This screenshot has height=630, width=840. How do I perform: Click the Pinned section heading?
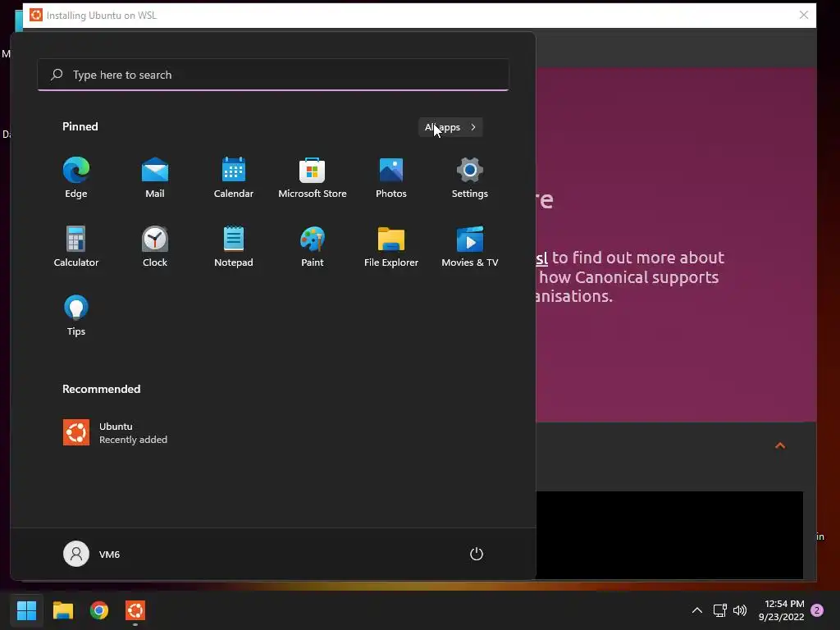tap(80, 126)
